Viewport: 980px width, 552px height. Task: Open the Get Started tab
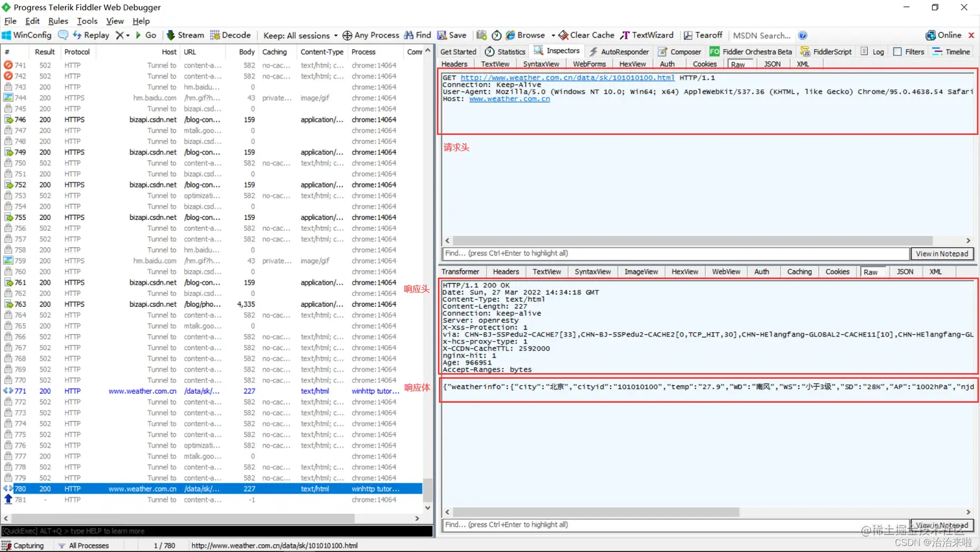click(x=458, y=51)
